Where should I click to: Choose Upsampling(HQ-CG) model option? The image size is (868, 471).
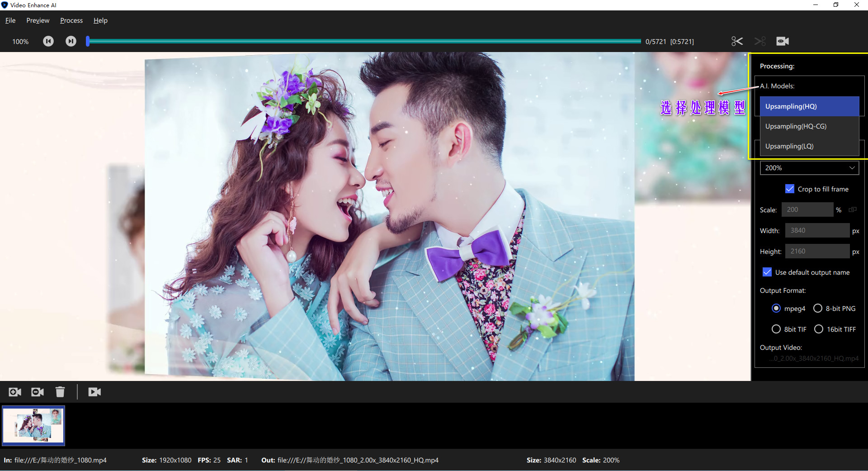point(809,126)
